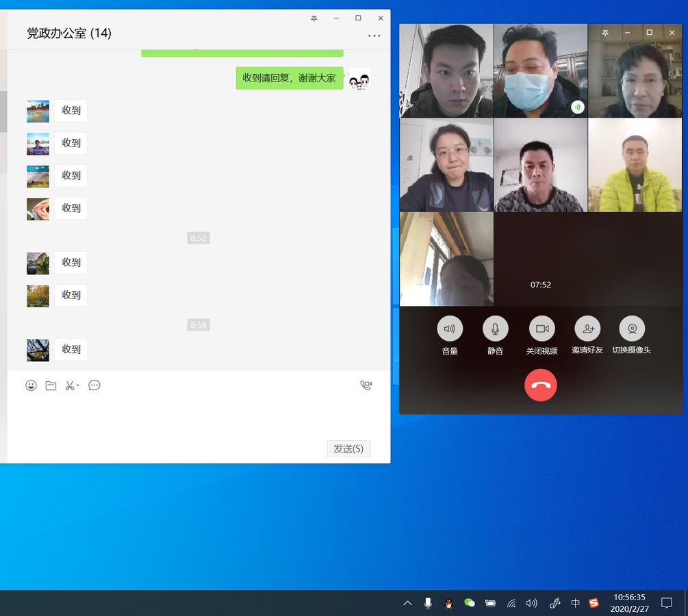The image size is (688, 616).
Task: Open the Wi-Fi network icon in tray
Action: 511,603
